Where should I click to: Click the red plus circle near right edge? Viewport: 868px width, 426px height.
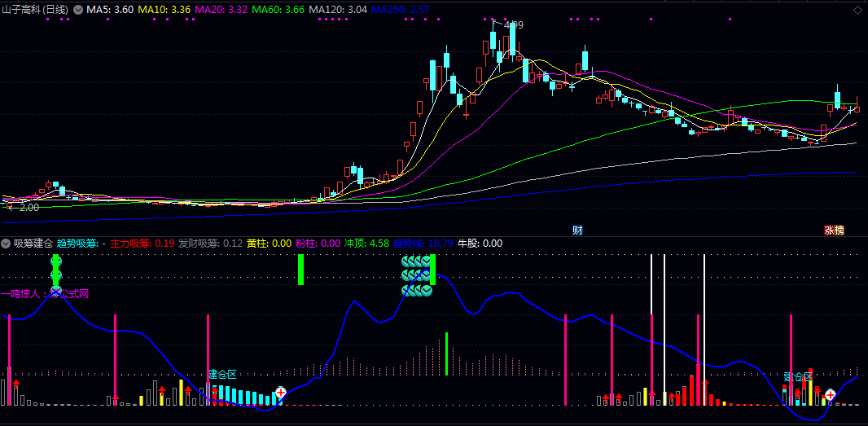click(x=831, y=394)
